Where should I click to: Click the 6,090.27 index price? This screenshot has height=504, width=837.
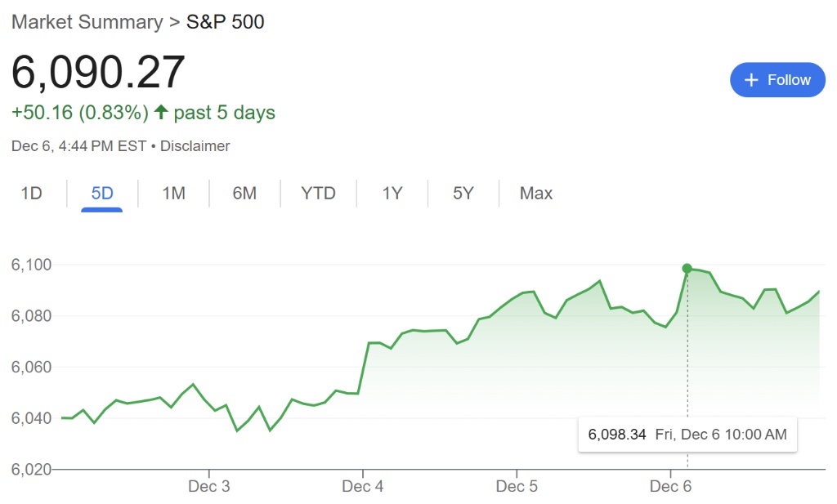(x=98, y=73)
